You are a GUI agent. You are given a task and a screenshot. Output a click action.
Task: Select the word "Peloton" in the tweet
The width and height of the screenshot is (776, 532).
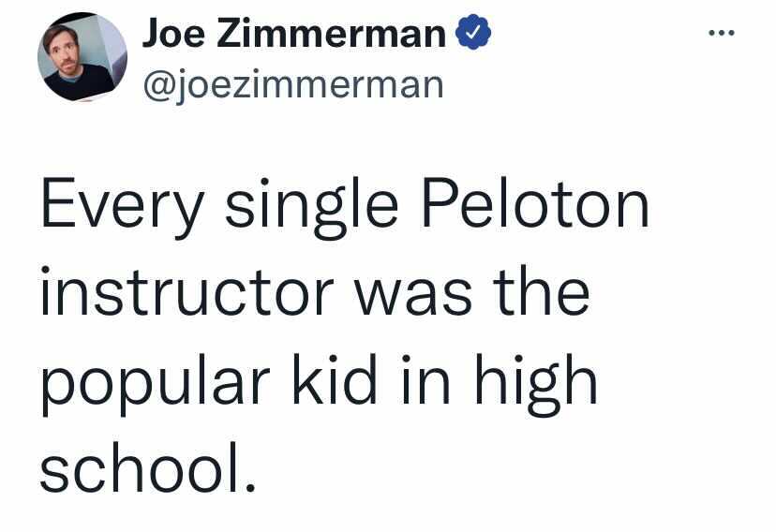(x=534, y=203)
